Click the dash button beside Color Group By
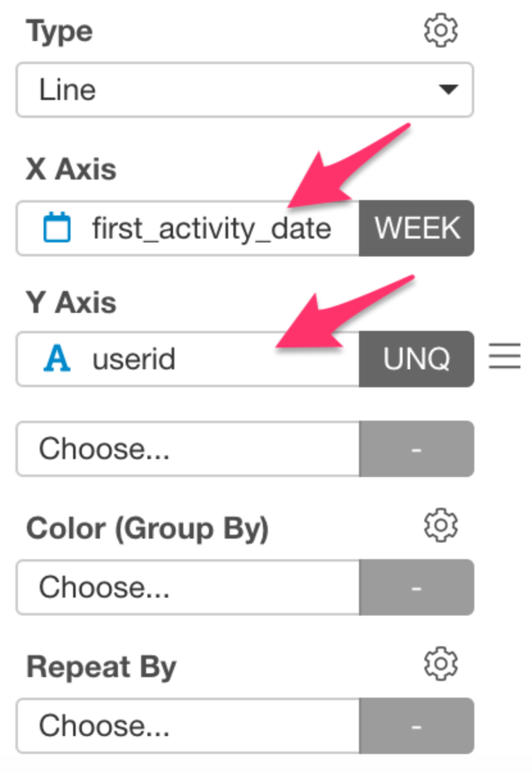The width and height of the screenshot is (532, 772). pyautogui.click(x=417, y=587)
